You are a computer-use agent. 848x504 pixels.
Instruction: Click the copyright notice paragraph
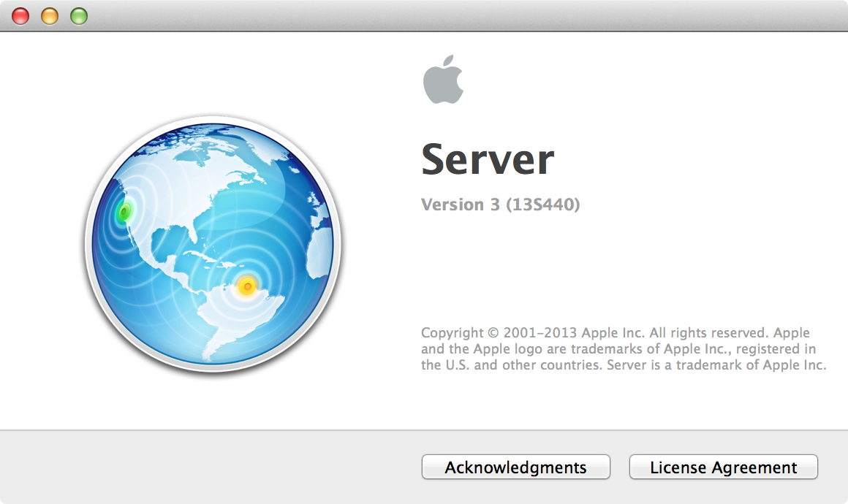[x=621, y=349]
